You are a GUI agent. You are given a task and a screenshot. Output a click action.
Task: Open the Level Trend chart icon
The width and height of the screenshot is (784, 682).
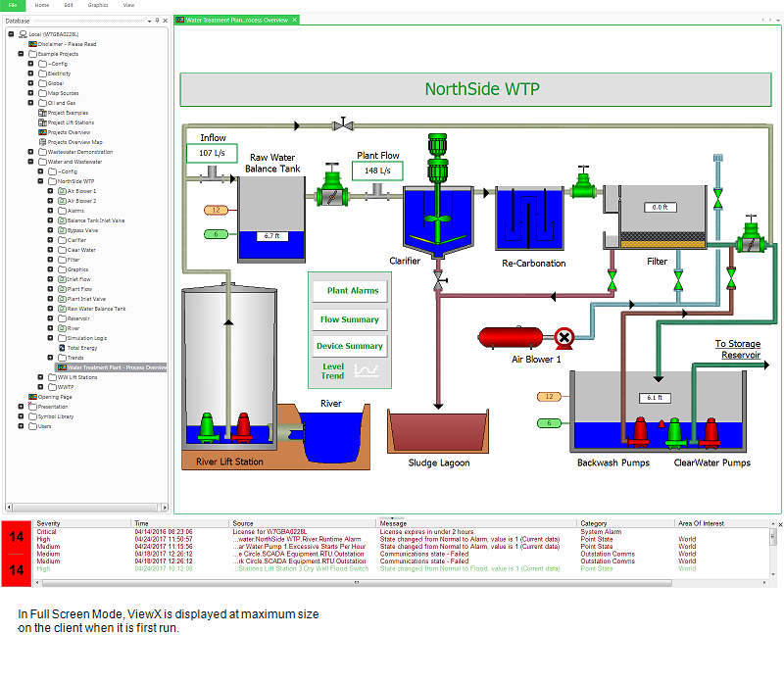(x=368, y=370)
